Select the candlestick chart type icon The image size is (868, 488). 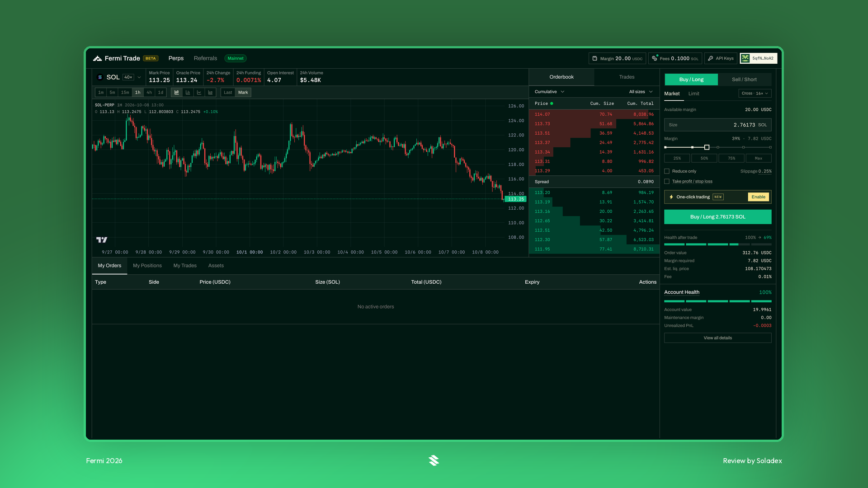point(177,92)
